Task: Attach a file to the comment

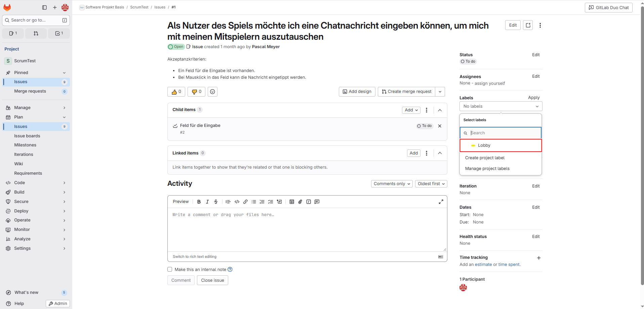Action: (x=300, y=202)
